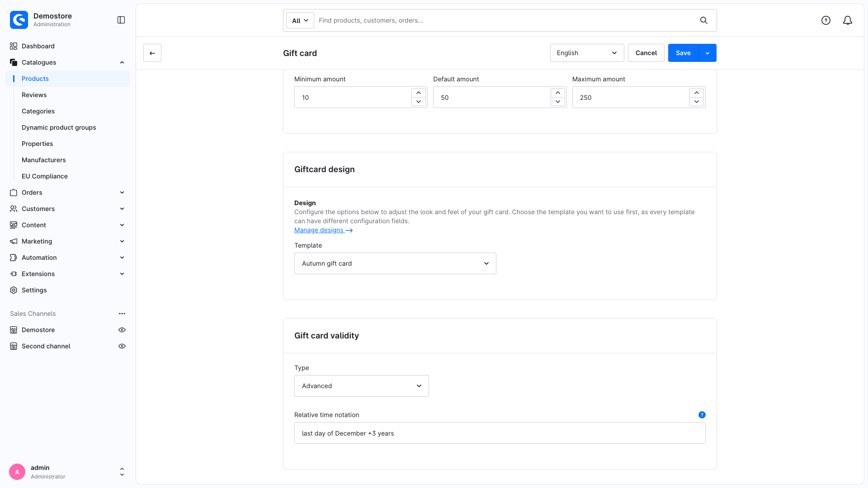Open the Sales Channels more options dots
This screenshot has width=868, height=488.
tap(122, 314)
